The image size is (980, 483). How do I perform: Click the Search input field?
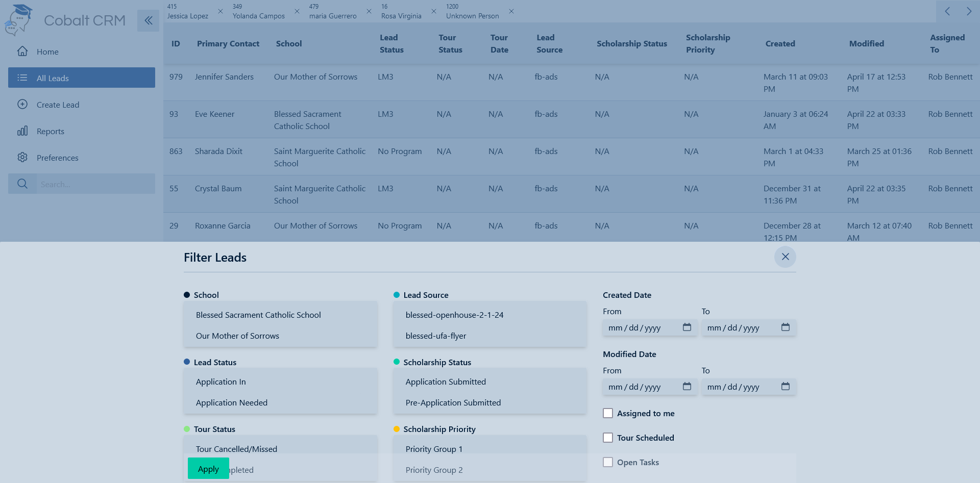tap(95, 184)
